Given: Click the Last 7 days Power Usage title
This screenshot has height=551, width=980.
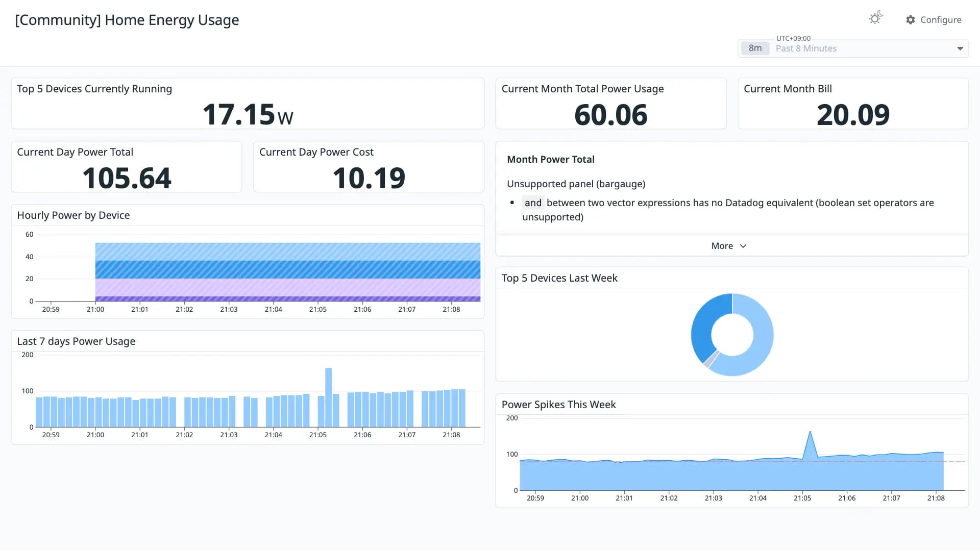Looking at the screenshot, I should 76,341.
